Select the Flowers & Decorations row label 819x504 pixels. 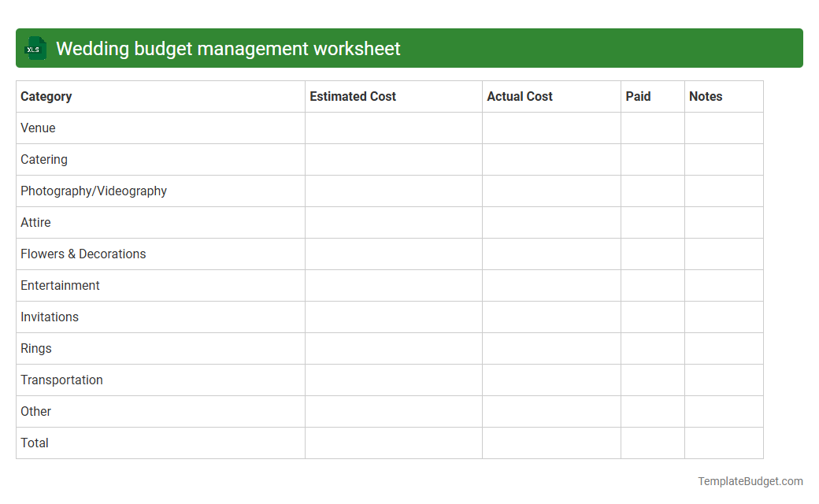pos(83,254)
